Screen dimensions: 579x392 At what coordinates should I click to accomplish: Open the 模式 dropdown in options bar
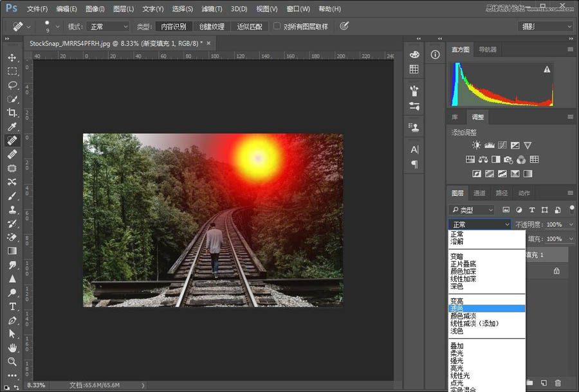point(108,26)
